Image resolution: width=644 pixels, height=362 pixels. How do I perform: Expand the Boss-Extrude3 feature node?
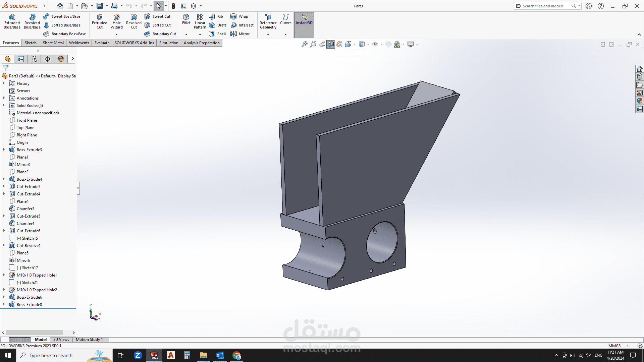click(4, 149)
